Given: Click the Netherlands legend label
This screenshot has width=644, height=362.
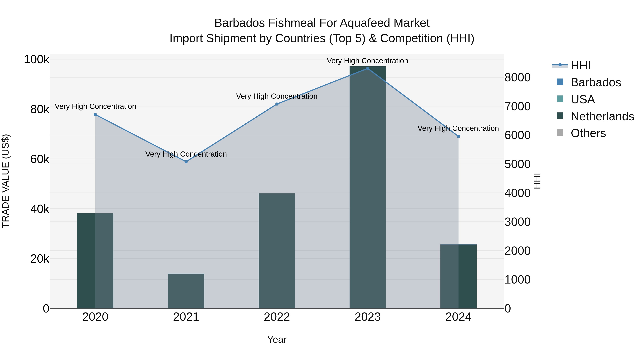Looking at the screenshot, I should tap(602, 116).
